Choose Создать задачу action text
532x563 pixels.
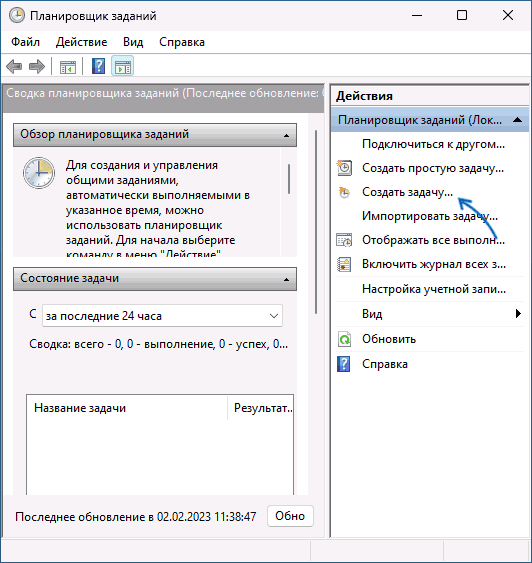tap(407, 192)
